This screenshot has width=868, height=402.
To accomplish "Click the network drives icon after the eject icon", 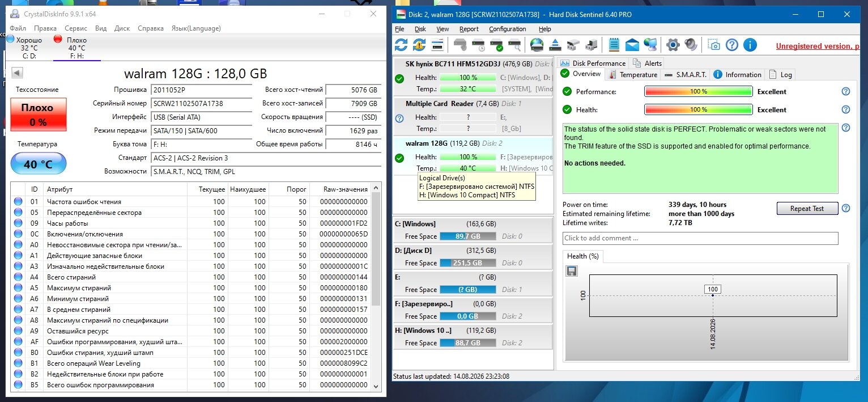I will (573, 45).
